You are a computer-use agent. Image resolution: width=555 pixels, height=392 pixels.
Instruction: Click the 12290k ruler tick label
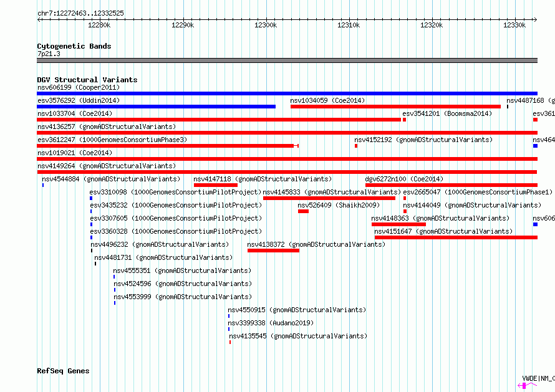click(x=183, y=25)
